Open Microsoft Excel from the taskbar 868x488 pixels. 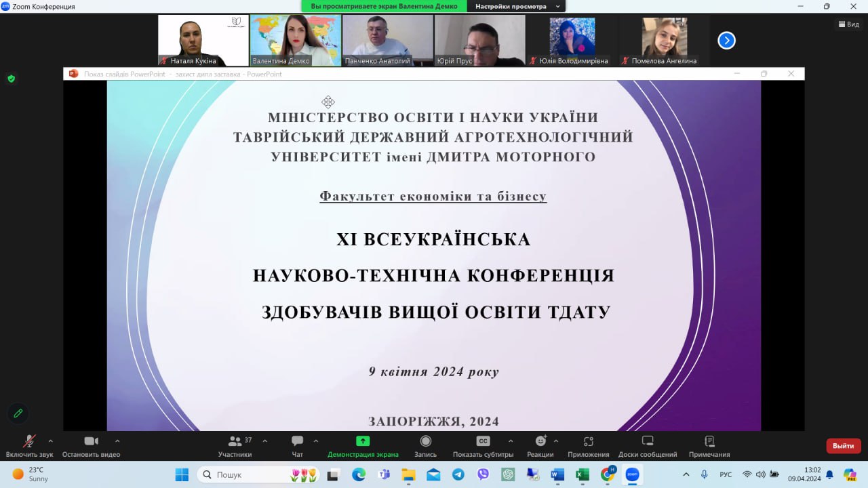[583, 474]
